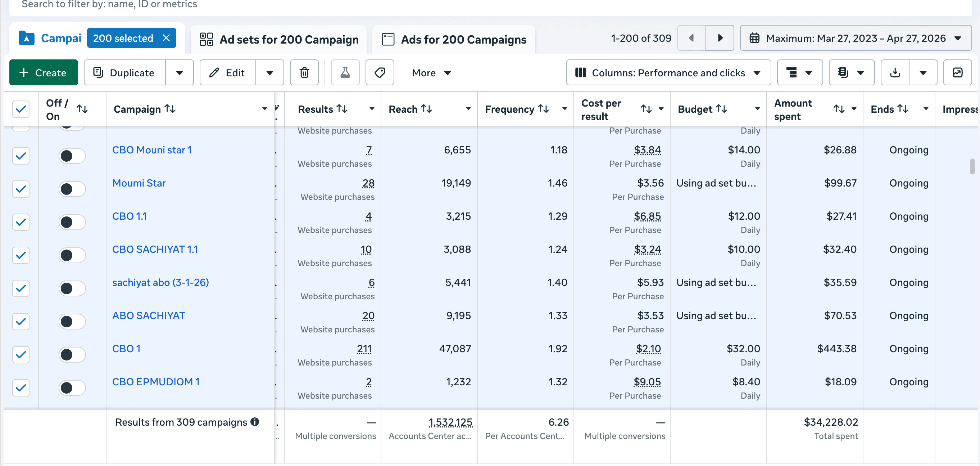Screen dimensions: 980x466
Task: Click the info icon next to campaign results summary
Action: click(254, 422)
